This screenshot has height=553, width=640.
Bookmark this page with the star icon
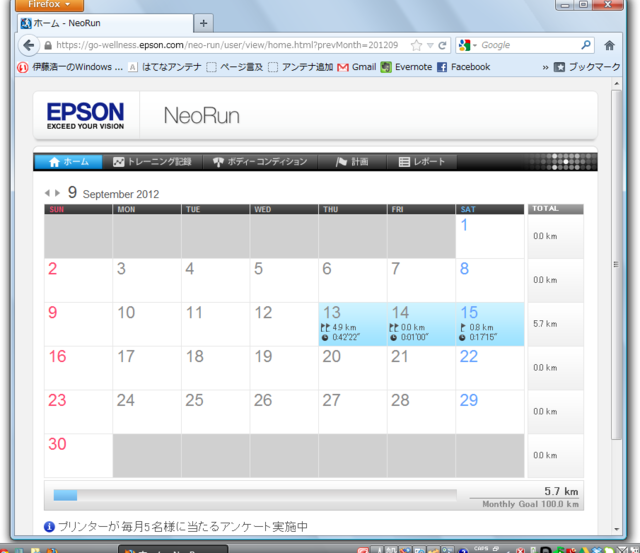(416, 45)
